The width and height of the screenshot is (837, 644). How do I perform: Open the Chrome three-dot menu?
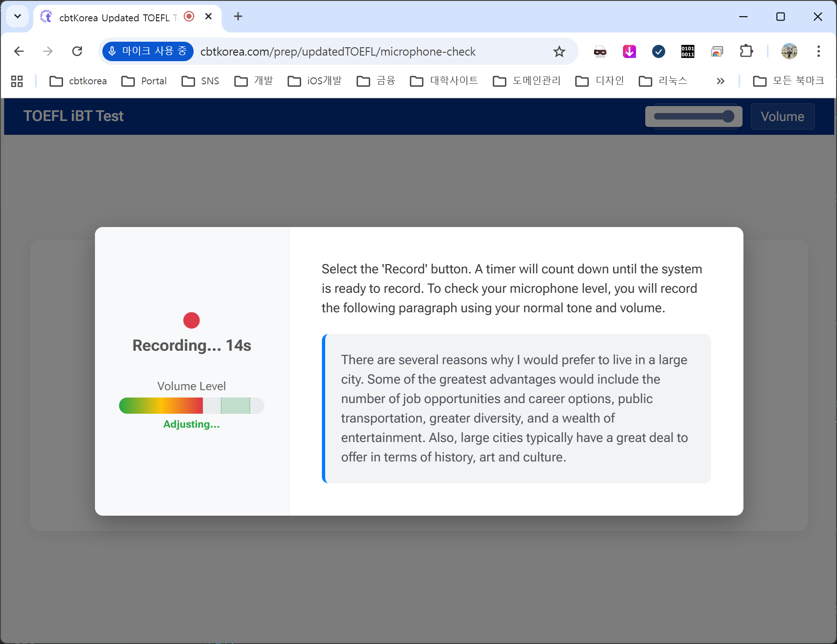[818, 51]
